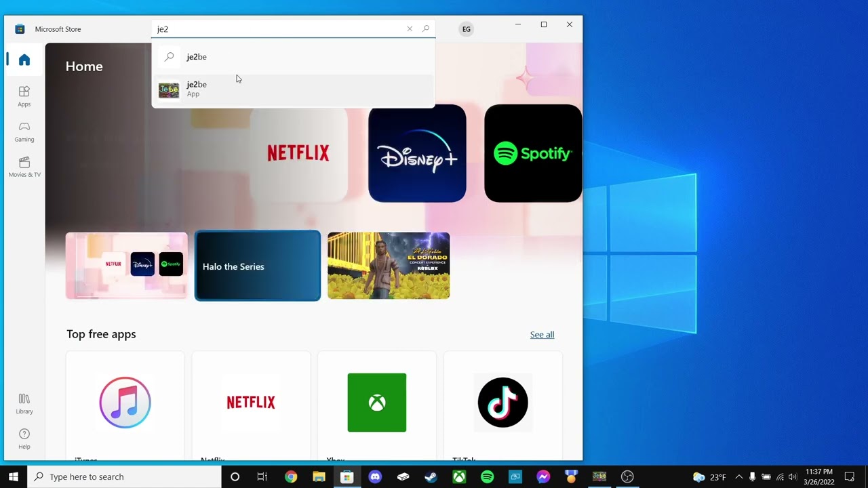Viewport: 868px width, 488px height.
Task: Open the Netflix featured tile
Action: pyautogui.click(x=298, y=153)
